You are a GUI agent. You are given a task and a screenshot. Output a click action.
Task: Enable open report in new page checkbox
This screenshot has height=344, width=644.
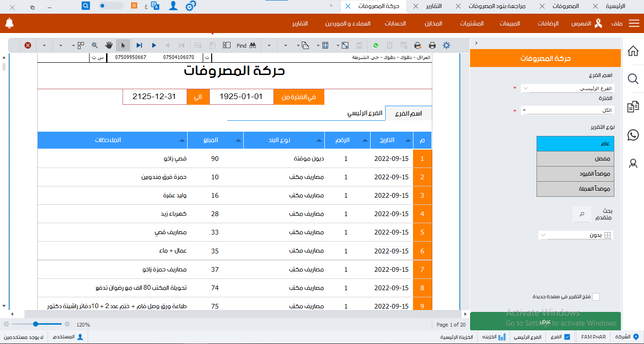596,297
